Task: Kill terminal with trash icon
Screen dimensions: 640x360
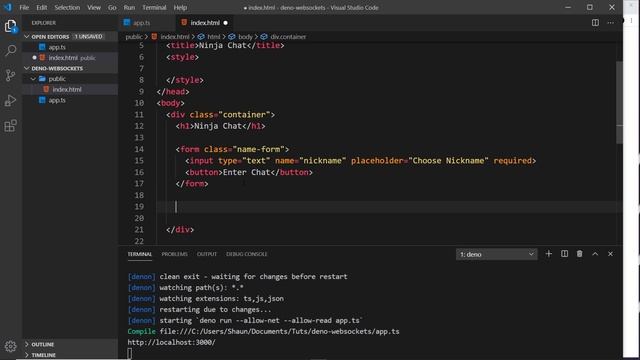Action: click(x=579, y=254)
